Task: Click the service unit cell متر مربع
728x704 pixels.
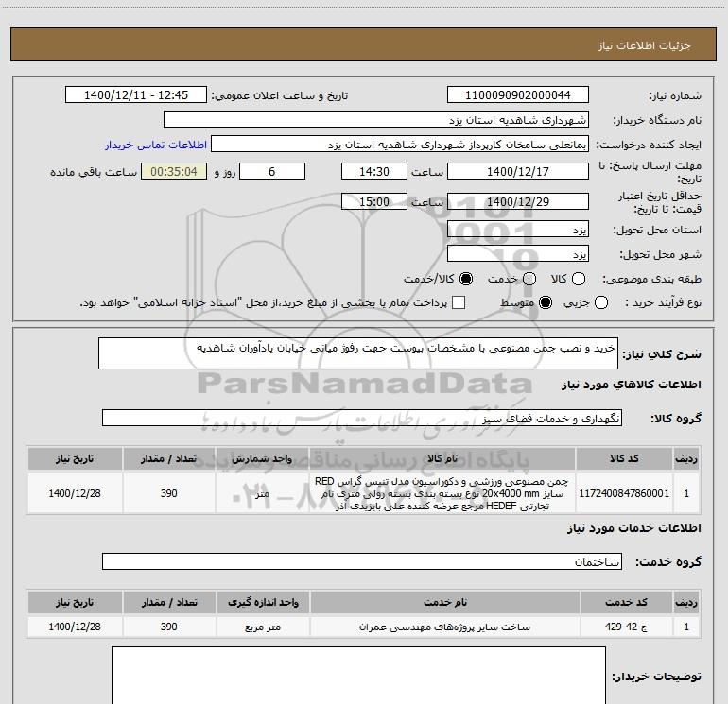Action: (263, 627)
